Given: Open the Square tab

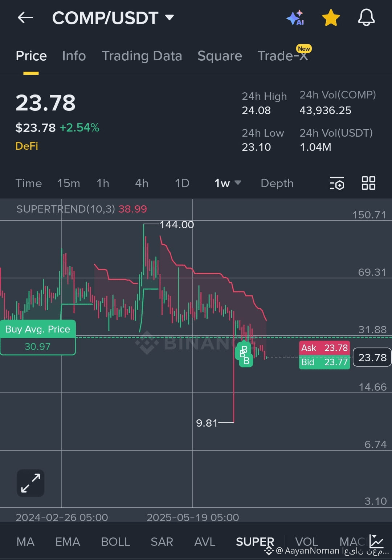Looking at the screenshot, I should click(x=220, y=56).
